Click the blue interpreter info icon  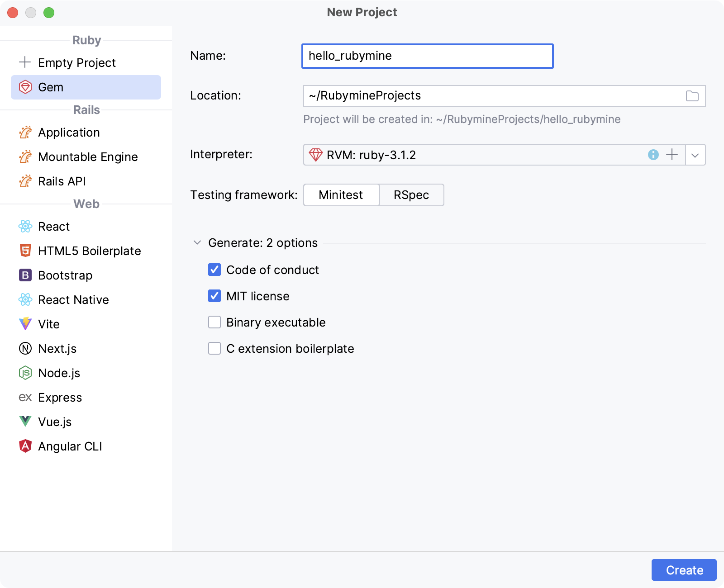click(x=653, y=155)
